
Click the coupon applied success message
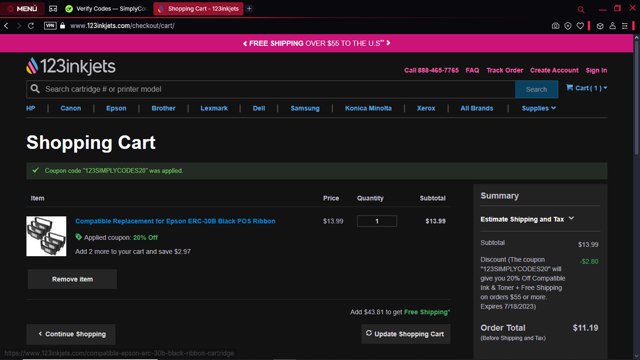[317, 171]
